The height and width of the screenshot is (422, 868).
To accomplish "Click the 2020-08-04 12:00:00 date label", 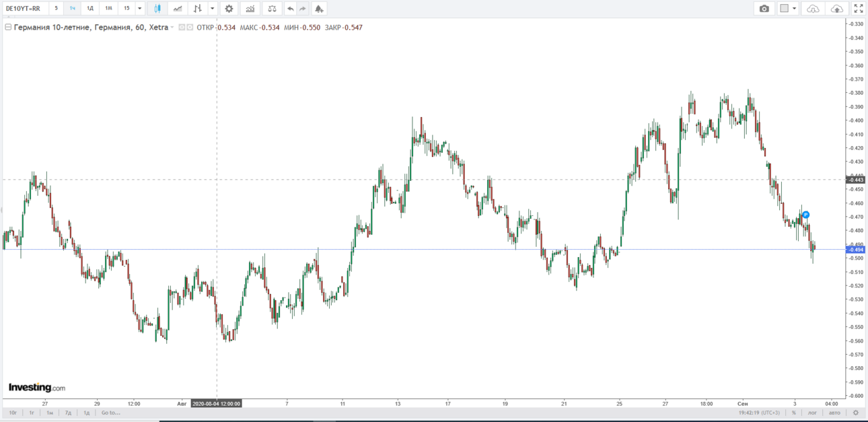I will coord(216,404).
